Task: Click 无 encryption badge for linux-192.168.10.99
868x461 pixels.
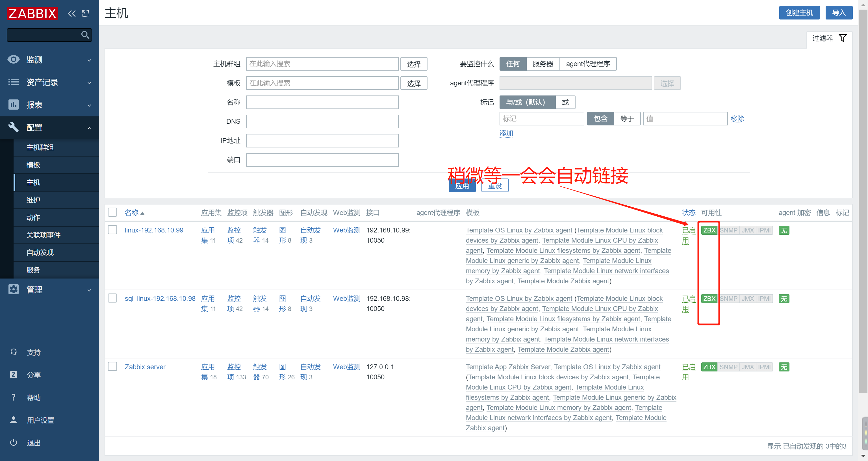Action: coord(784,230)
